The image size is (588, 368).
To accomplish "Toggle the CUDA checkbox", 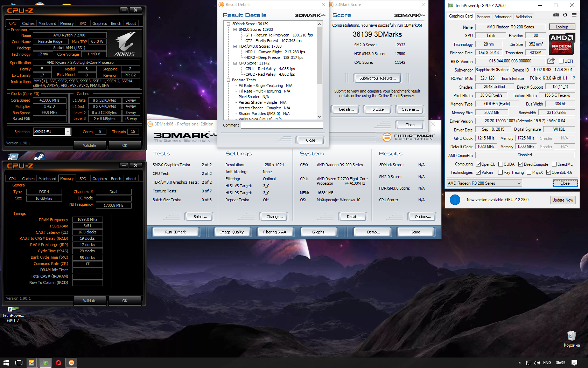I will [x=501, y=164].
